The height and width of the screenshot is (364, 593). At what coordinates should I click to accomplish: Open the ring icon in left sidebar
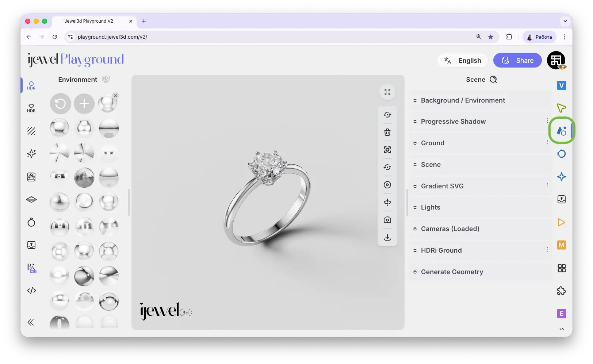[31, 222]
